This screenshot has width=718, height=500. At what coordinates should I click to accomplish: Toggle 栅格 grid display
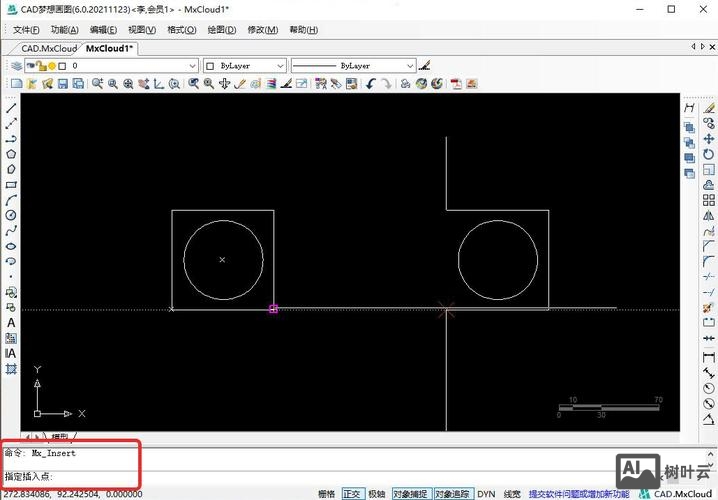click(x=326, y=494)
